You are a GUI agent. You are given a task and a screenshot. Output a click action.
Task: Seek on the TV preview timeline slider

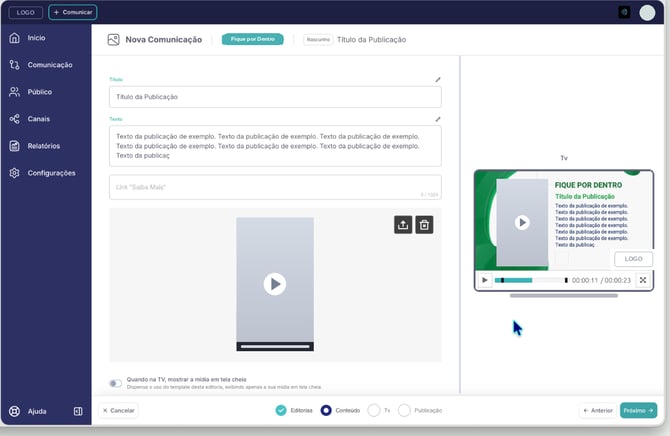(x=531, y=280)
